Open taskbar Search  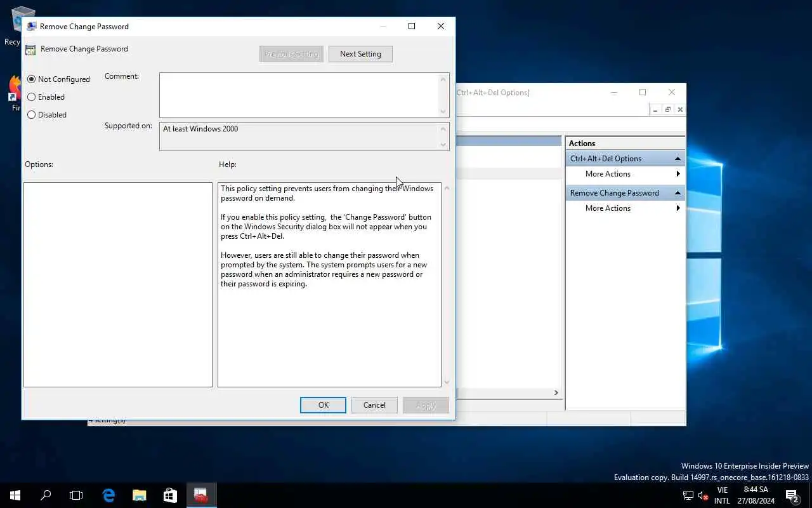point(46,495)
